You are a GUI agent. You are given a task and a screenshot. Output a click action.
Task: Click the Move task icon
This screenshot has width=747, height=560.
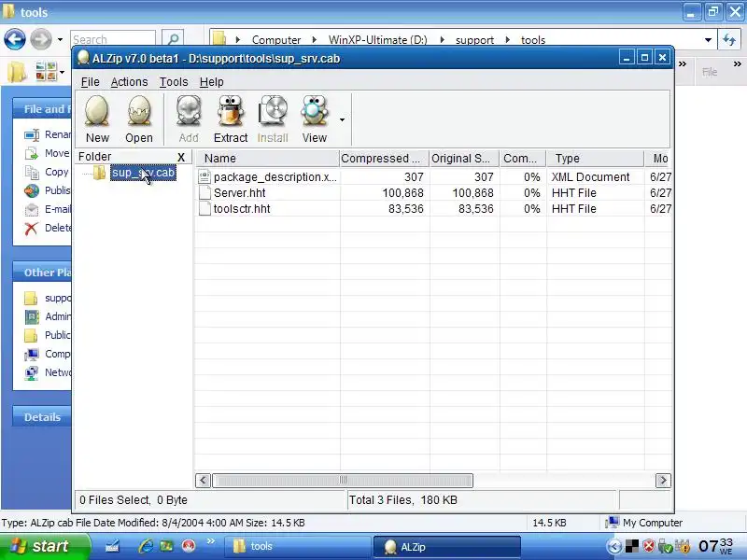(32, 153)
